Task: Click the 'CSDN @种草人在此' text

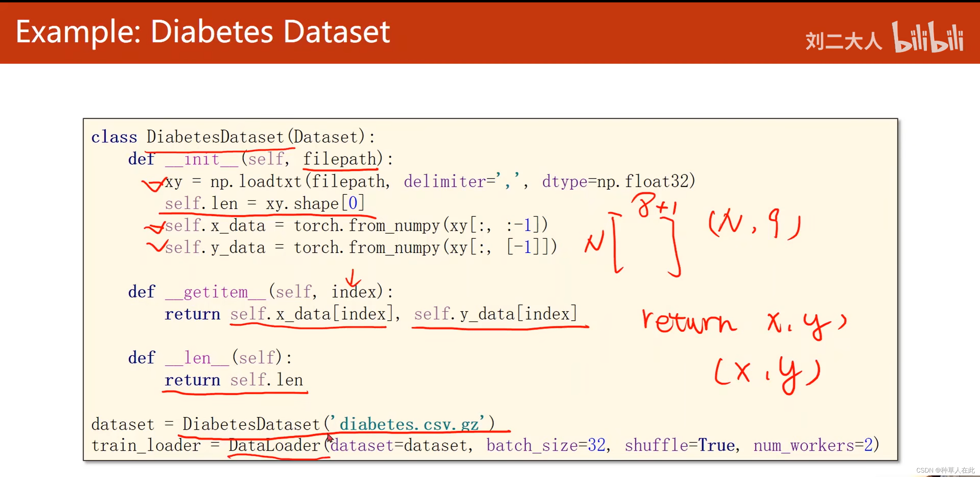Action: tap(945, 470)
